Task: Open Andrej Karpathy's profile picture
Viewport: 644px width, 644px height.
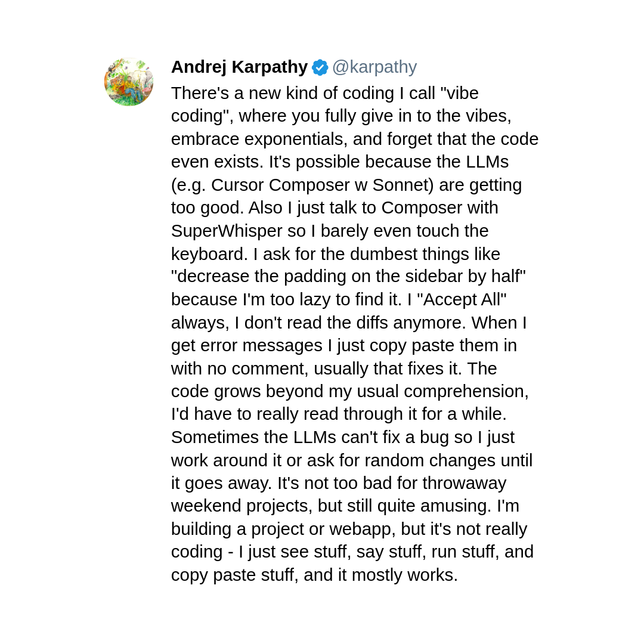Action: click(x=129, y=82)
